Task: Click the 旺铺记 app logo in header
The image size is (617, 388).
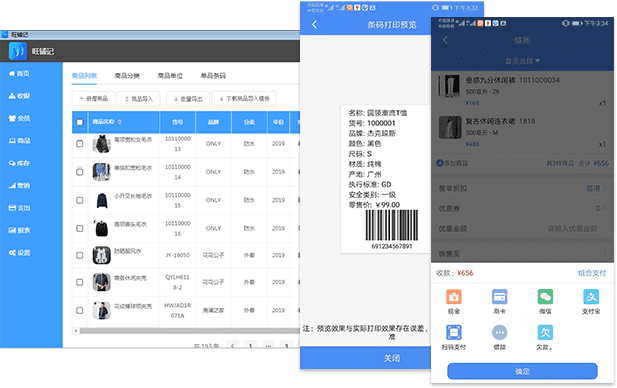Action: click(18, 51)
